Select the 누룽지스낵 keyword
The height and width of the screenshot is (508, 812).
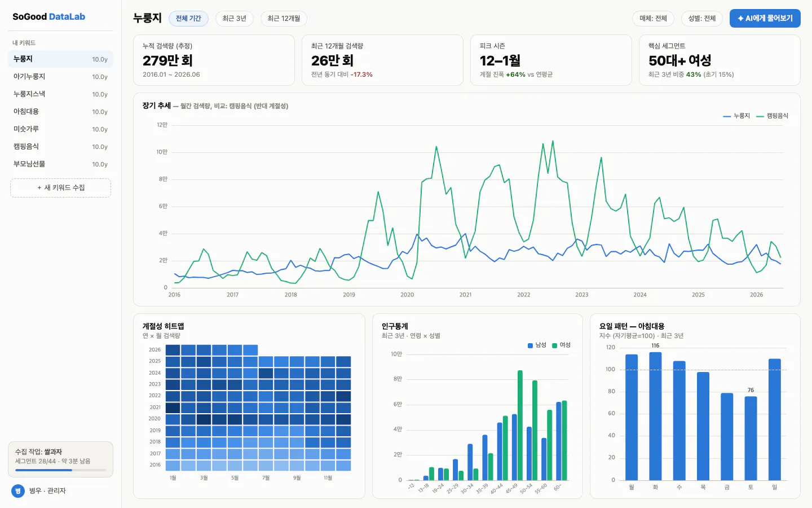[x=60, y=94]
